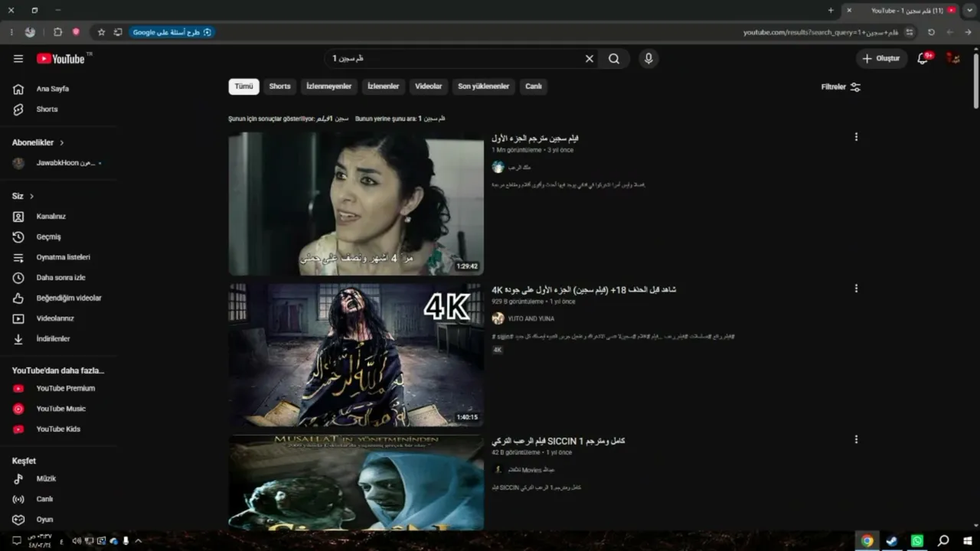Open the Chrome three-dot menu
The image size is (980, 551).
pyautogui.click(x=11, y=32)
